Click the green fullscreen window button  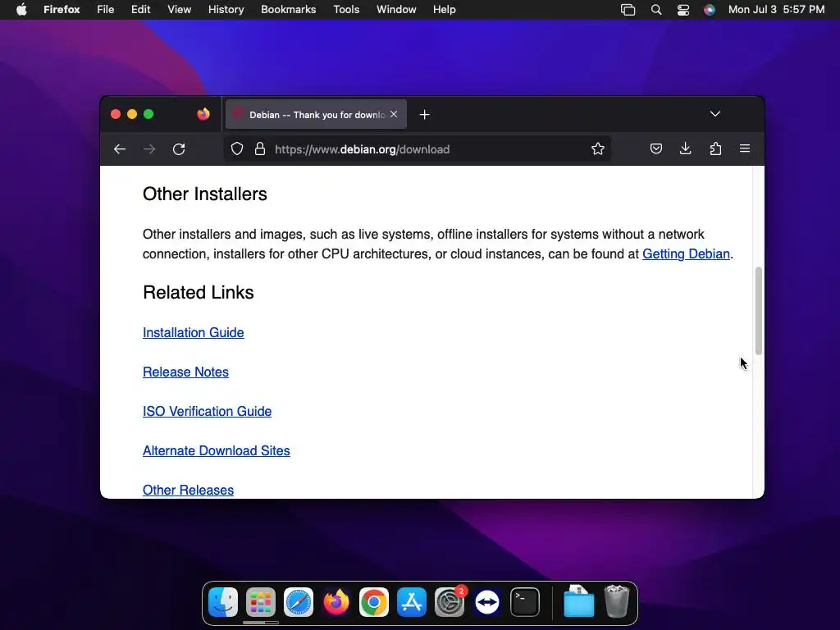pos(148,114)
